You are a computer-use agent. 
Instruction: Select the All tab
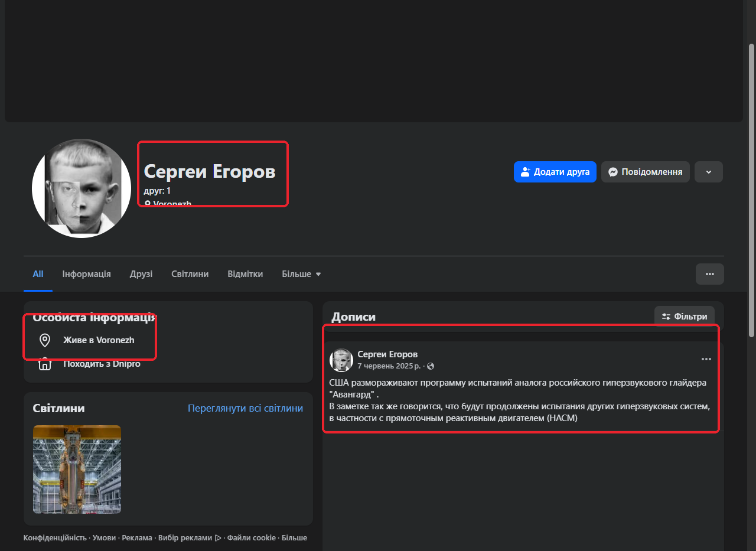coord(38,274)
